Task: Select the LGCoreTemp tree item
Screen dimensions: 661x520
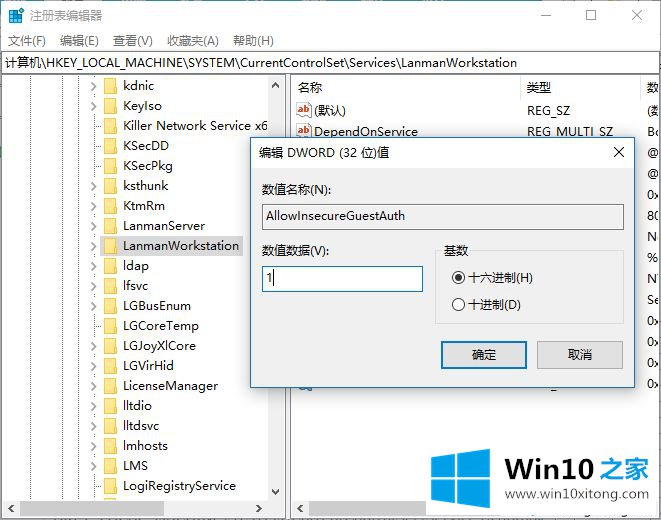Action: pos(161,326)
